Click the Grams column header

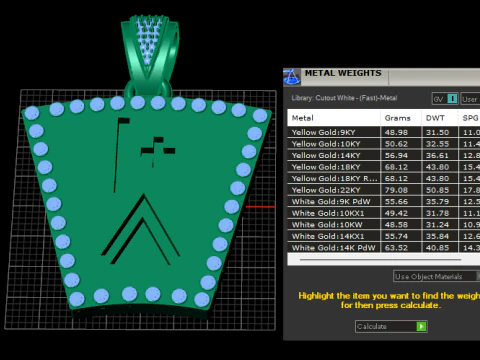point(401,118)
